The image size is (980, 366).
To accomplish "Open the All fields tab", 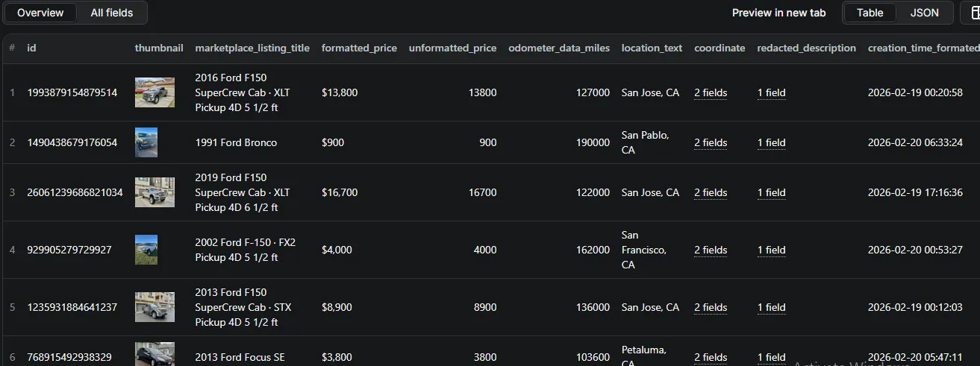I will click(112, 13).
